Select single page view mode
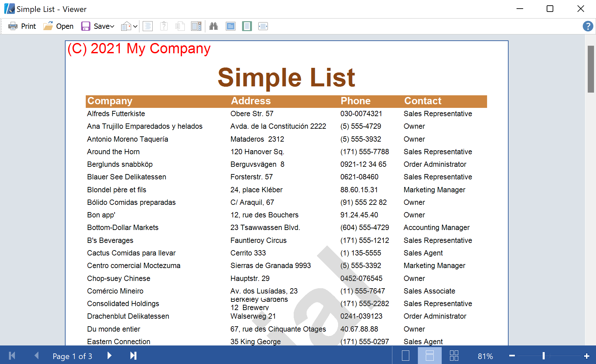Viewport: 596px width, 364px height. click(406, 356)
